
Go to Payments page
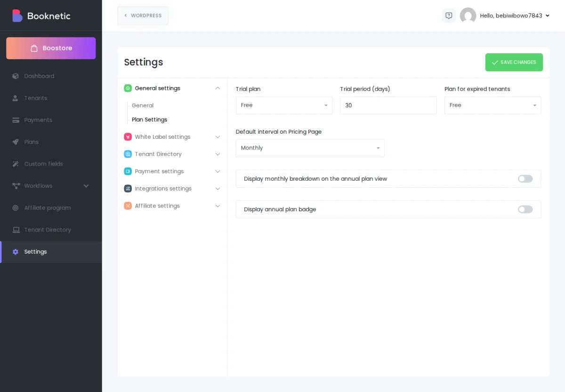click(x=51, y=120)
